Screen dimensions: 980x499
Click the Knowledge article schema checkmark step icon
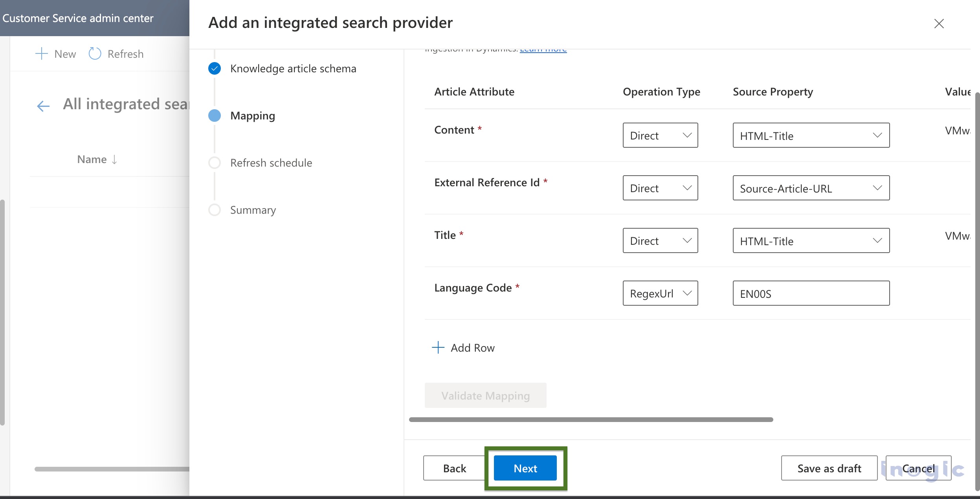[x=215, y=69]
